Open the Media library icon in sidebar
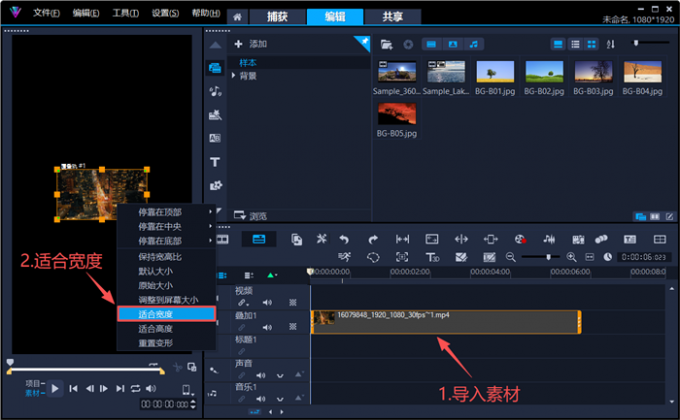The image size is (680, 420). coord(215,68)
